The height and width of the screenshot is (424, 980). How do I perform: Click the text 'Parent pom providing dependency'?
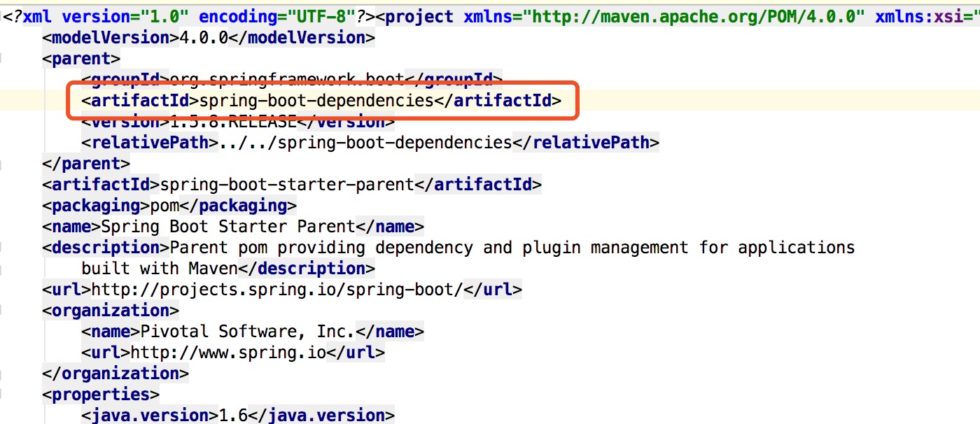(322, 248)
